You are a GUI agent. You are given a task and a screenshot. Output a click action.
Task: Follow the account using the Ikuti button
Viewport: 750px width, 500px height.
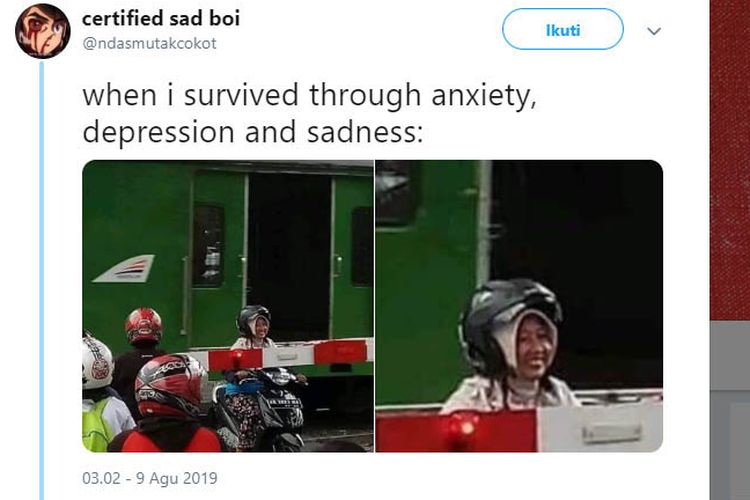click(562, 30)
